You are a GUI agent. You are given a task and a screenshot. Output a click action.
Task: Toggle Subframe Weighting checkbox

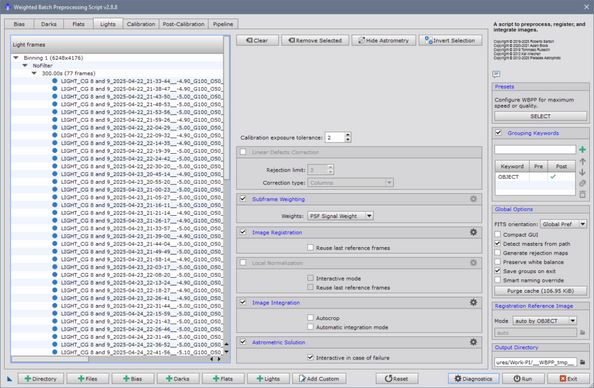(243, 199)
